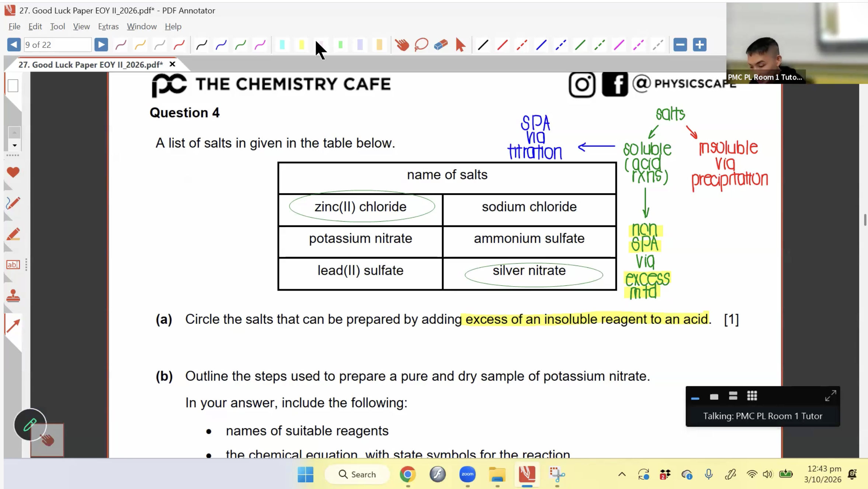Pick the orange highlighter swatch
Viewport: 868px width, 489px height.
click(379, 45)
